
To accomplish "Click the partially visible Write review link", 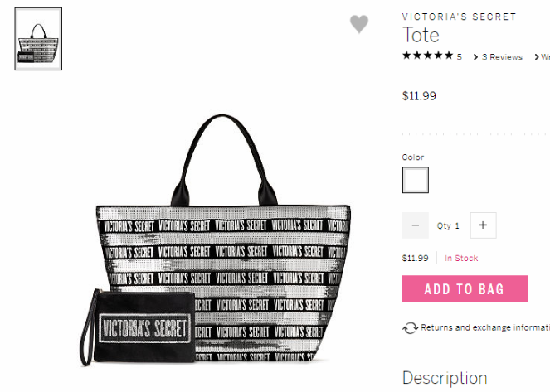I will [546, 57].
